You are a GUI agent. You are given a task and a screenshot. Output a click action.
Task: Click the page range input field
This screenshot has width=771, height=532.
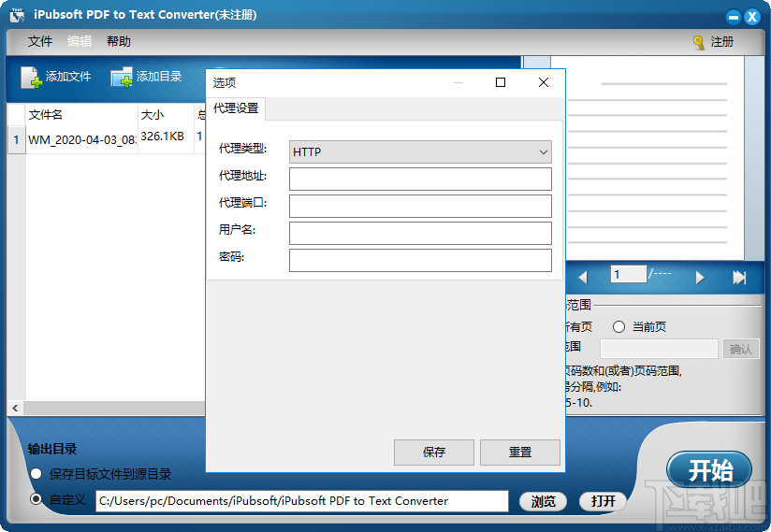click(659, 349)
